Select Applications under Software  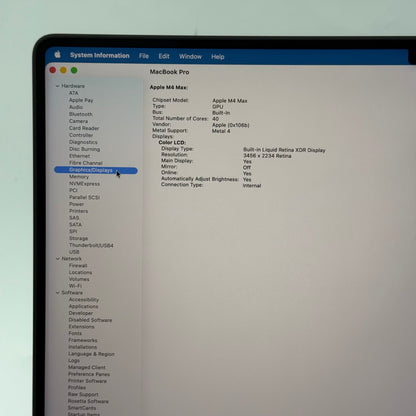tap(83, 306)
